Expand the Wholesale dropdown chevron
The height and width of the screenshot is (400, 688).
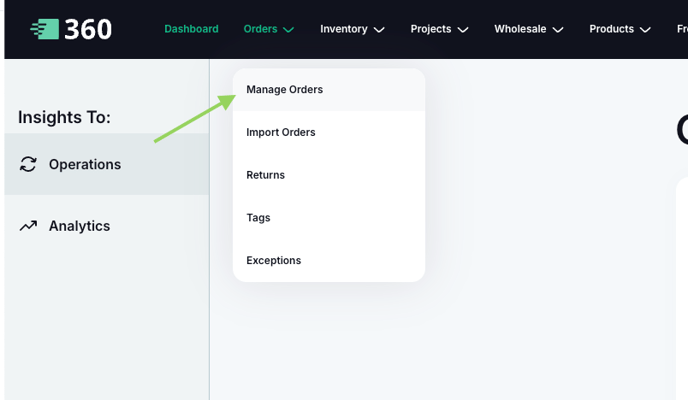pos(558,30)
